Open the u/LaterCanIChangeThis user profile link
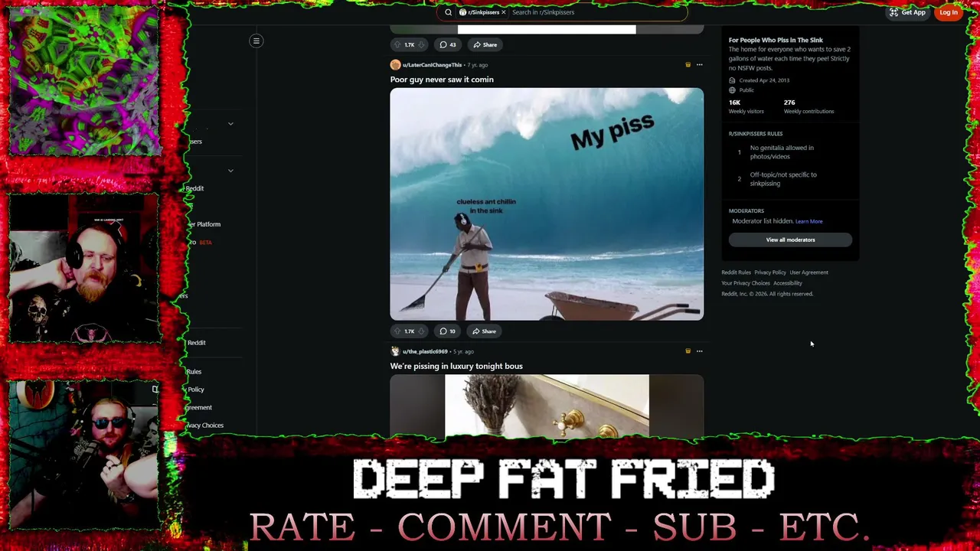 [x=432, y=65]
